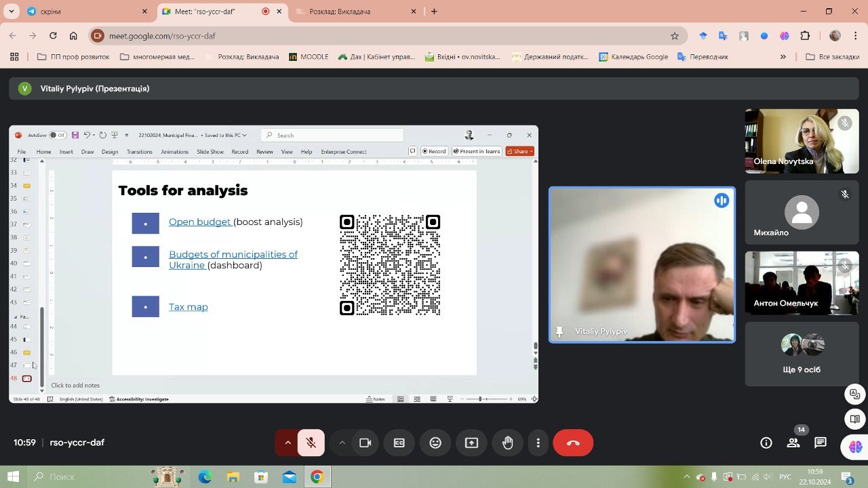The height and width of the screenshot is (488, 868).
Task: Click Present in Teams button
Action: coord(476,152)
